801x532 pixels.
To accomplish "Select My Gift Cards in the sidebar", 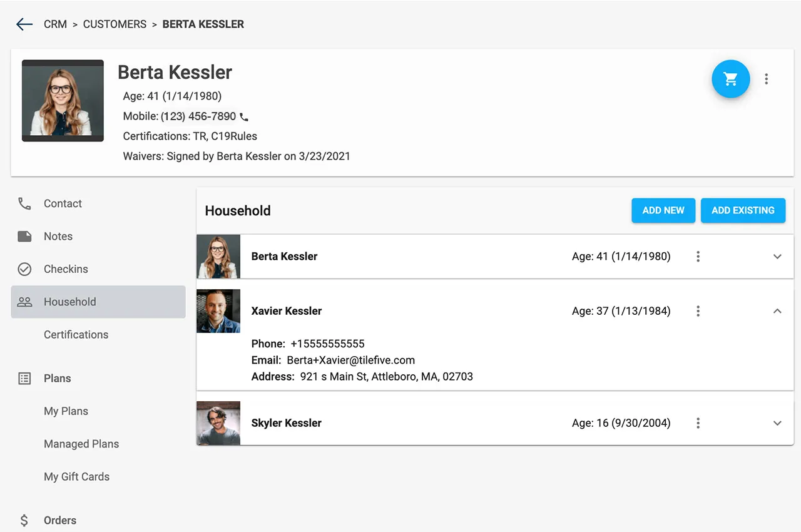I will pos(76,476).
